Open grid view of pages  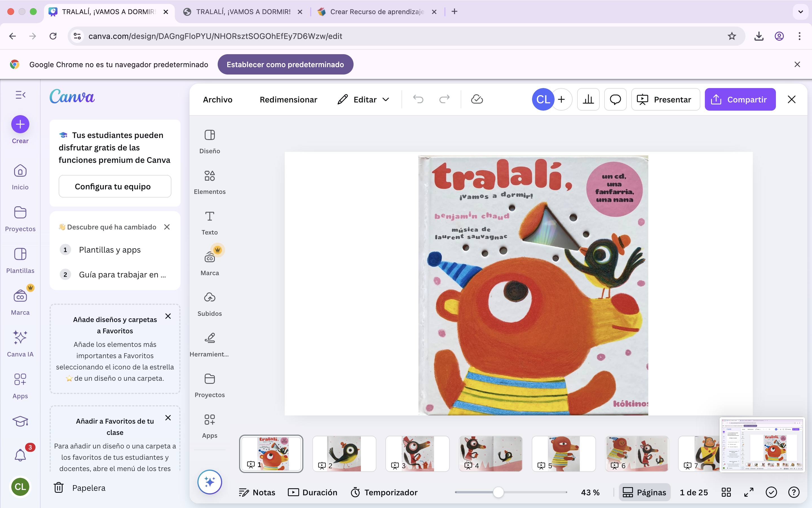(726, 492)
